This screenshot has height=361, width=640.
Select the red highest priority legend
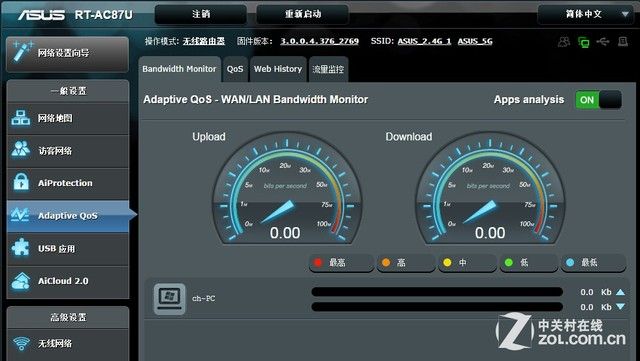click(x=341, y=263)
